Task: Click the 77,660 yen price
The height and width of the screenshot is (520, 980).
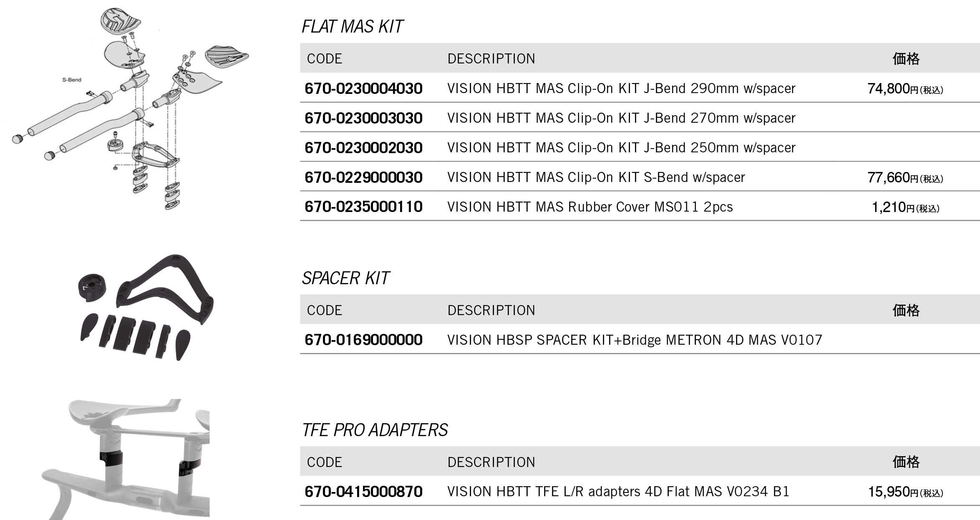Action: pyautogui.click(x=905, y=178)
